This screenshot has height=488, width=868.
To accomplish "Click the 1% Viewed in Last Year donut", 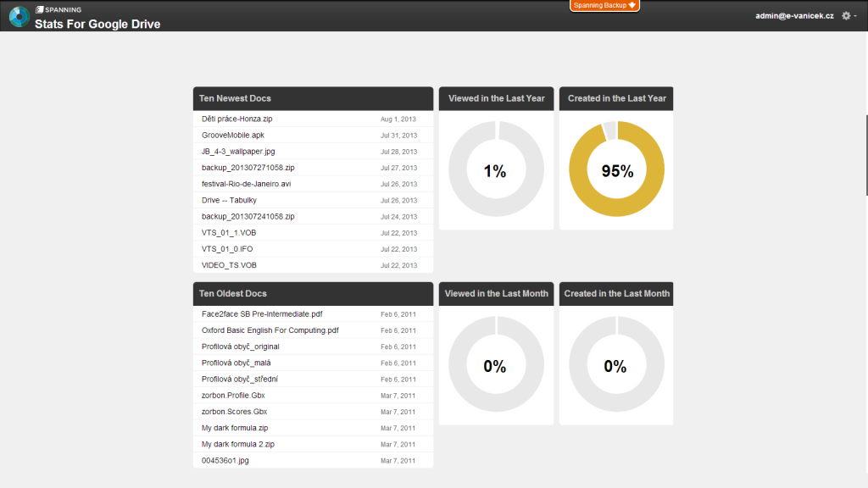I will point(496,169).
